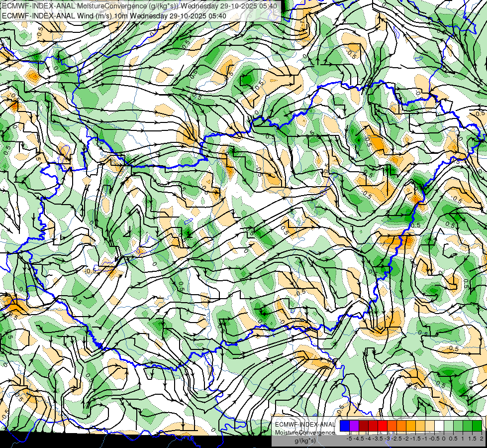Screen dimensions: 487x448
Task: Click the darkest green legend swatch
Action: 477,426
